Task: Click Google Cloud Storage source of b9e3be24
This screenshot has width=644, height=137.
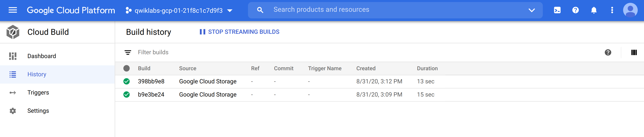Action: pyautogui.click(x=208, y=95)
